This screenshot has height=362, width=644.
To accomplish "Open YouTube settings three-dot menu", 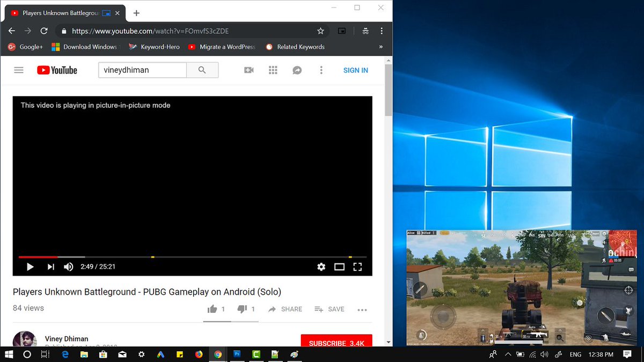I will click(x=321, y=70).
